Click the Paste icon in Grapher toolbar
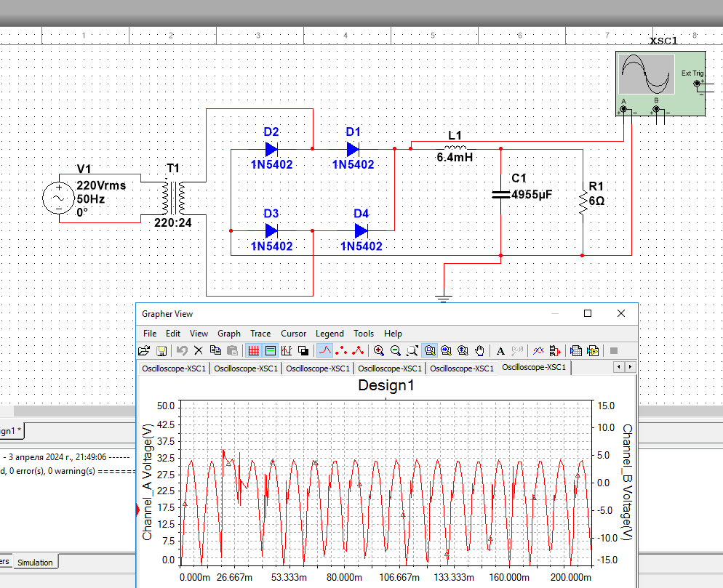The height and width of the screenshot is (588, 723). 233,351
